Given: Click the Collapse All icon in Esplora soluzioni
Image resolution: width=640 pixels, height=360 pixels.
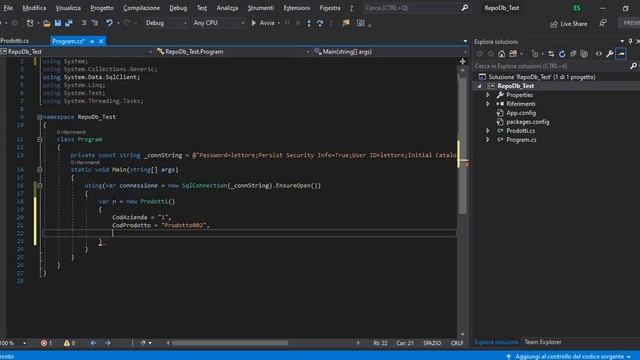Looking at the screenshot, I should pyautogui.click(x=573, y=54).
